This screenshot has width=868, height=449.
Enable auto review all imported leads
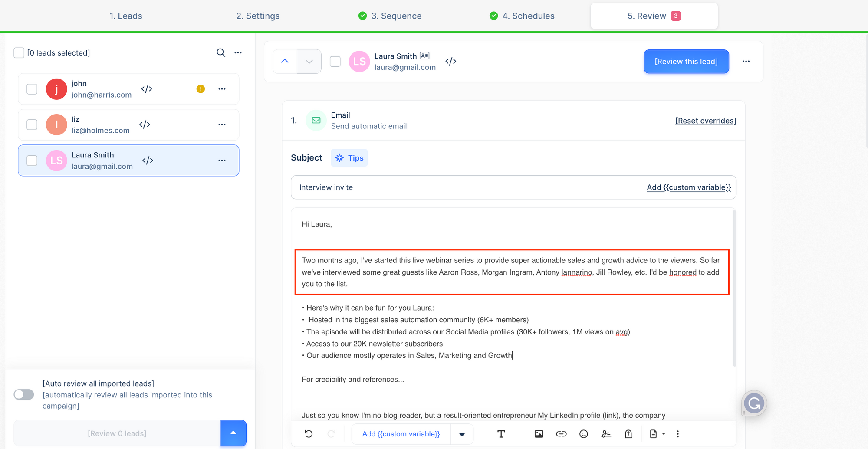pos(23,394)
